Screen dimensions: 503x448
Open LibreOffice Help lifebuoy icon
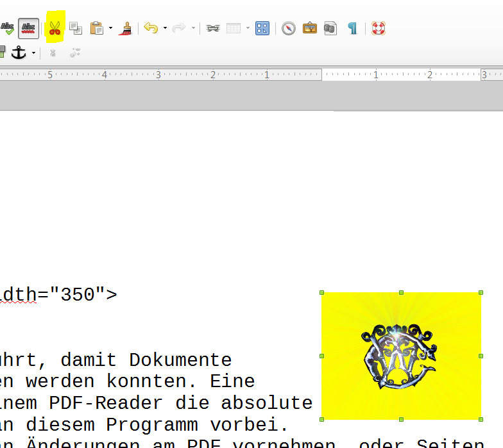(x=379, y=28)
